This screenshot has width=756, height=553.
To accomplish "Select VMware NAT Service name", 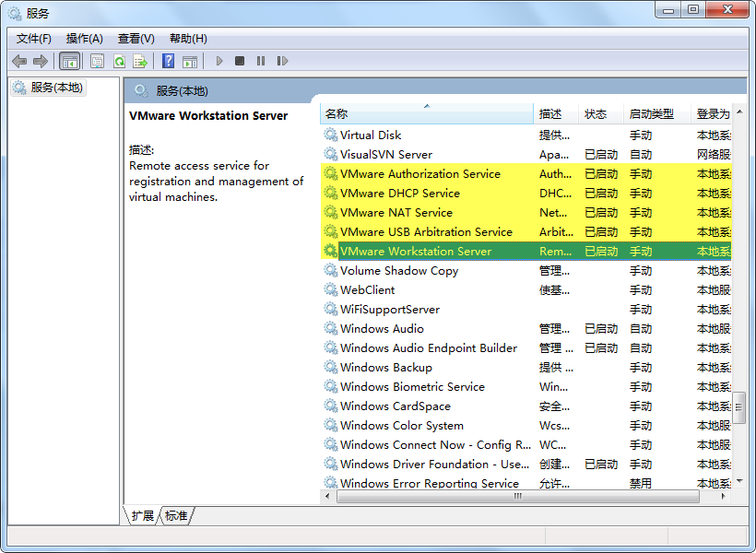I will 396,212.
